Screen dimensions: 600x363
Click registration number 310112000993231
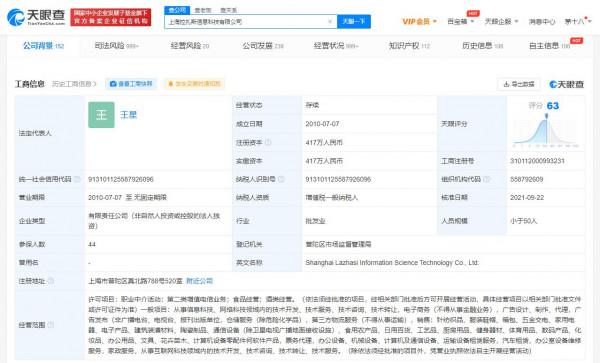[x=537, y=161]
